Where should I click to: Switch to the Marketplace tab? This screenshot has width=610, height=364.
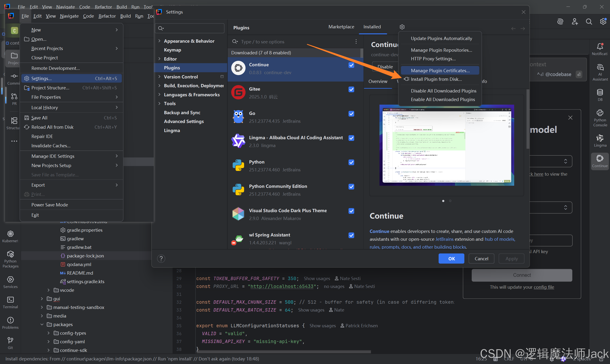point(341,27)
